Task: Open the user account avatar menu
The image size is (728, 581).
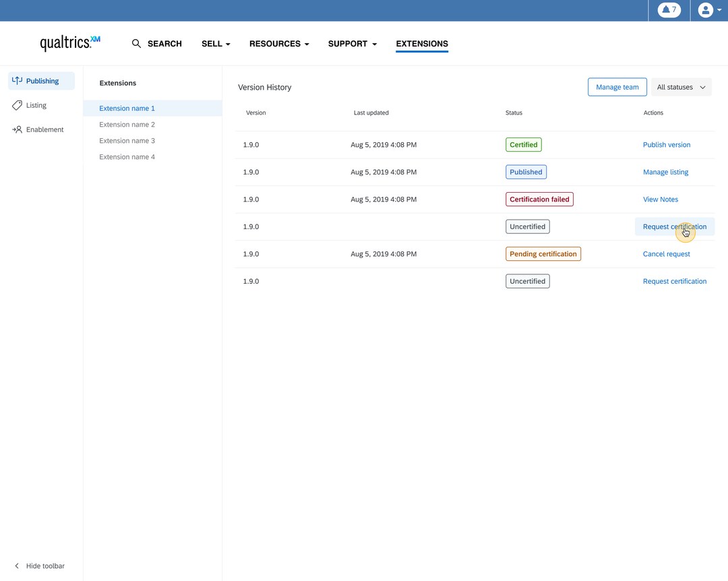Action: click(x=709, y=9)
